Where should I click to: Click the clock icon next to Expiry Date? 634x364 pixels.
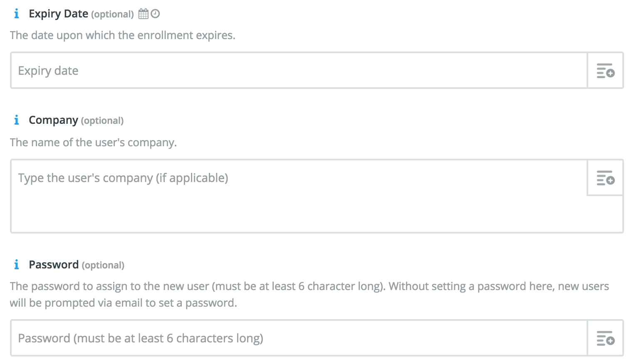tap(155, 14)
